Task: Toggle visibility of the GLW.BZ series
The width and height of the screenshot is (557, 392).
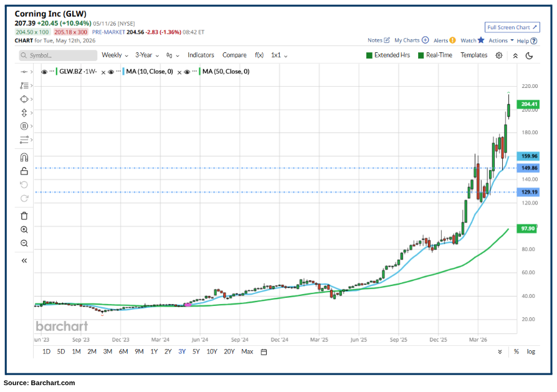Action: pyautogui.click(x=44, y=72)
